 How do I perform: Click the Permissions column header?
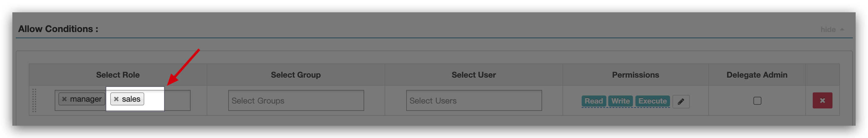tap(635, 75)
